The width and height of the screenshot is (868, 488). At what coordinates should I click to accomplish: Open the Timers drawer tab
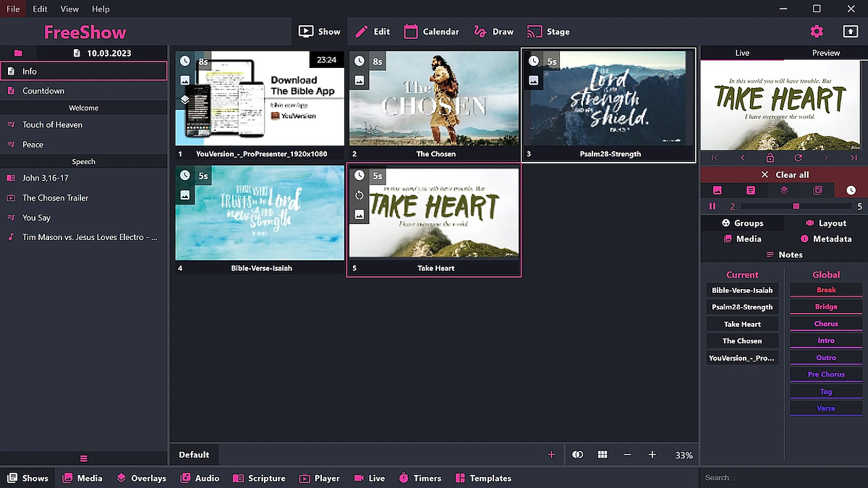coord(420,478)
